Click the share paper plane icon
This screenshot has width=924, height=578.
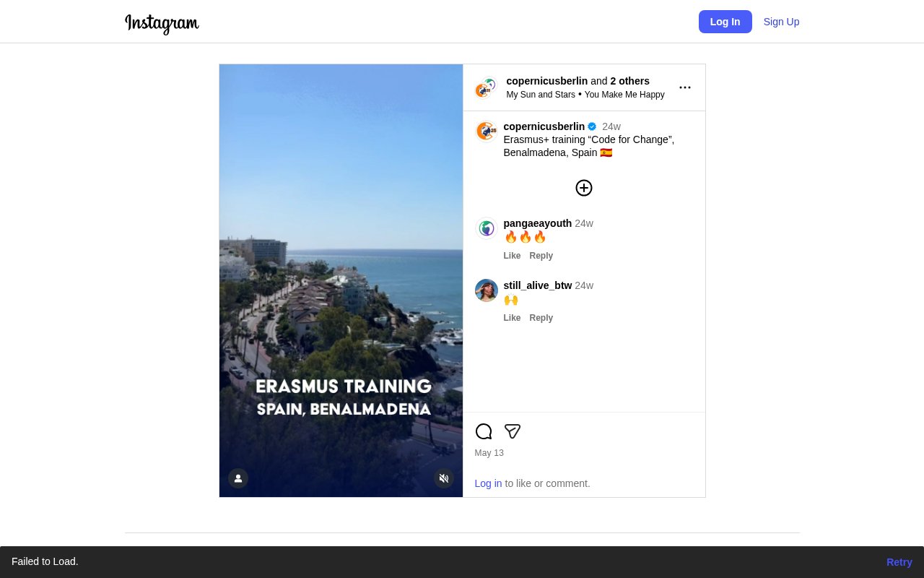(513, 431)
